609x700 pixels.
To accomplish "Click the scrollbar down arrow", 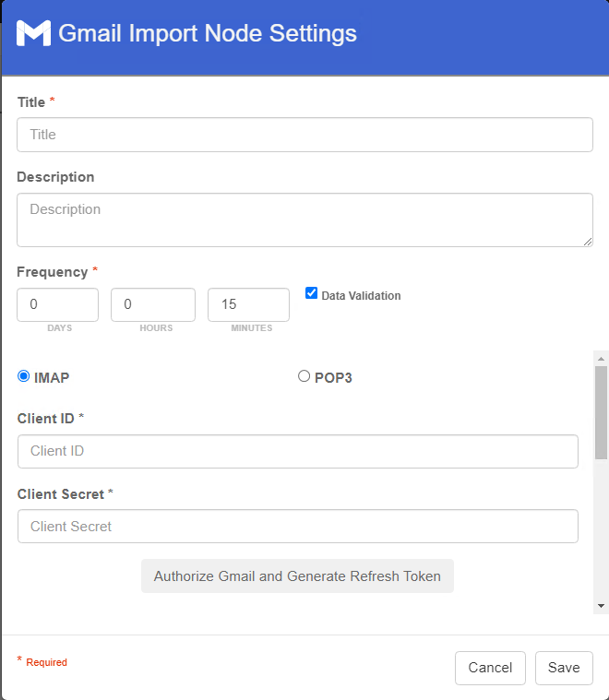I will 601,606.
